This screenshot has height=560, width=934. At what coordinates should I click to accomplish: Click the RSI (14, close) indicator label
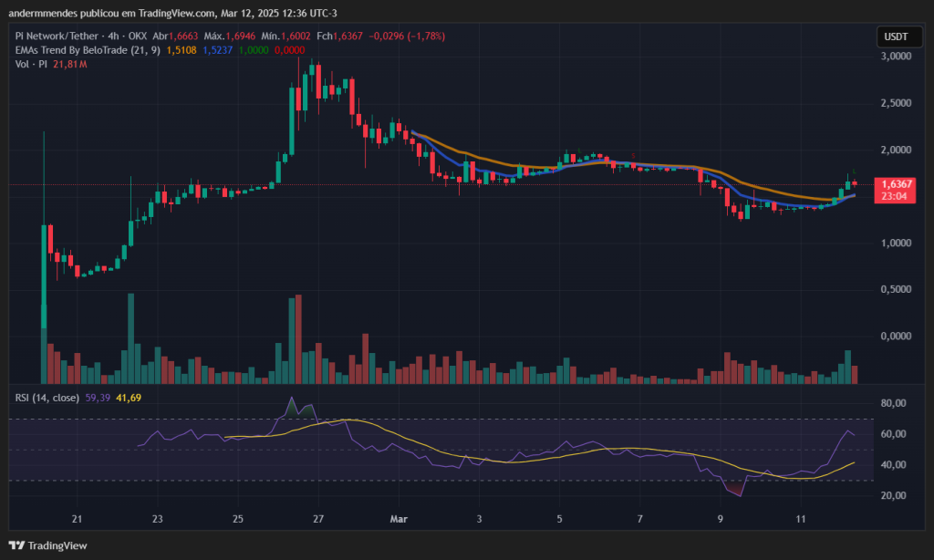coord(47,398)
